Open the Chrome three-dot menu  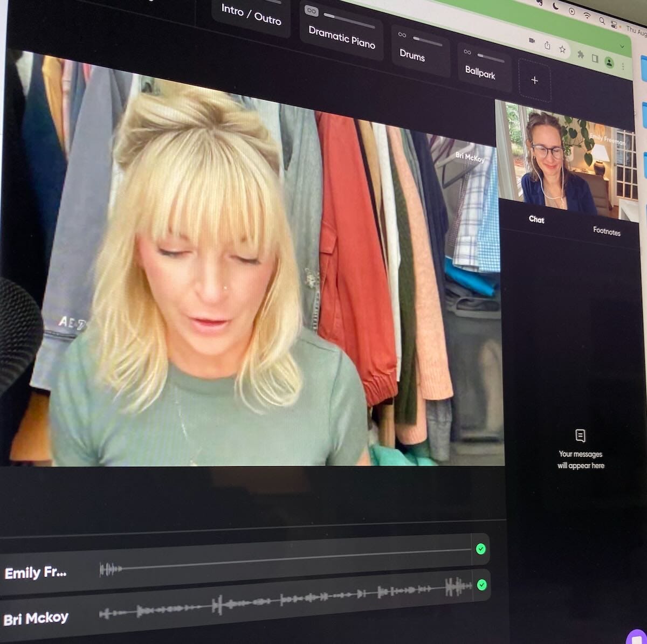(x=623, y=66)
